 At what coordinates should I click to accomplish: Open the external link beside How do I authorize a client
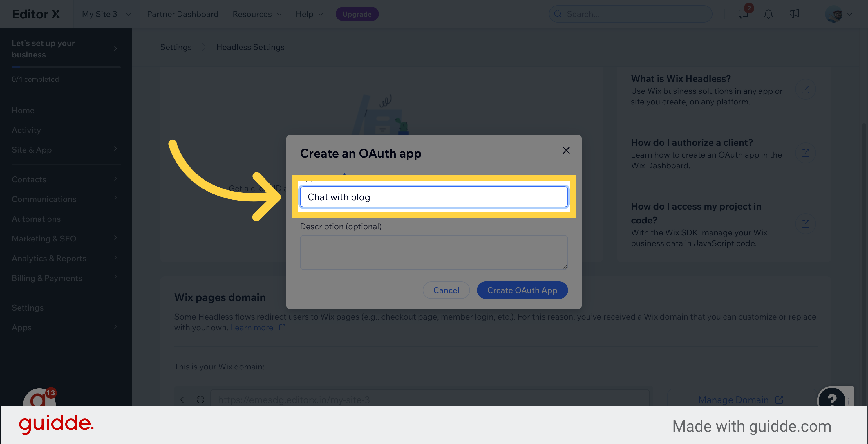click(806, 153)
